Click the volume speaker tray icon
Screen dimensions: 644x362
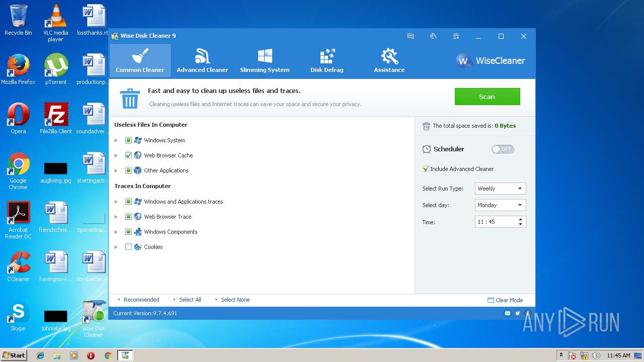[596, 355]
